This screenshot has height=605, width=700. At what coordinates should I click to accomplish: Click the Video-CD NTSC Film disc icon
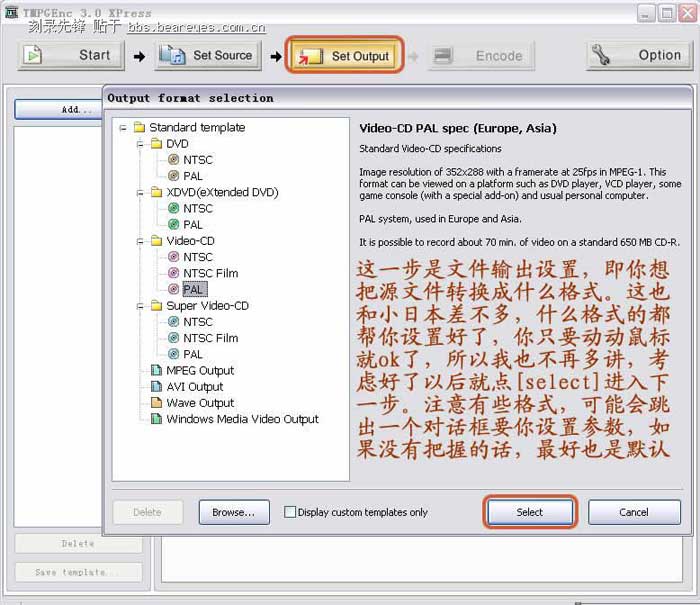coord(173,273)
